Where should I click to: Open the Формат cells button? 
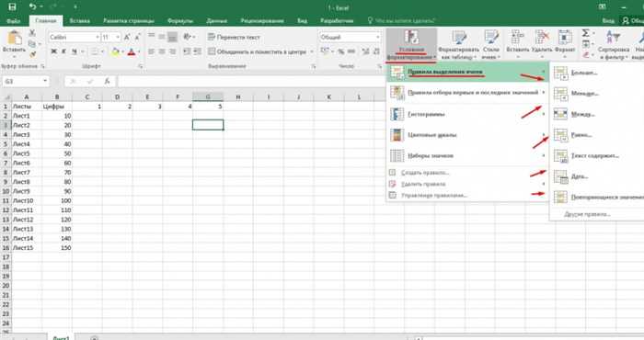[x=565, y=45]
